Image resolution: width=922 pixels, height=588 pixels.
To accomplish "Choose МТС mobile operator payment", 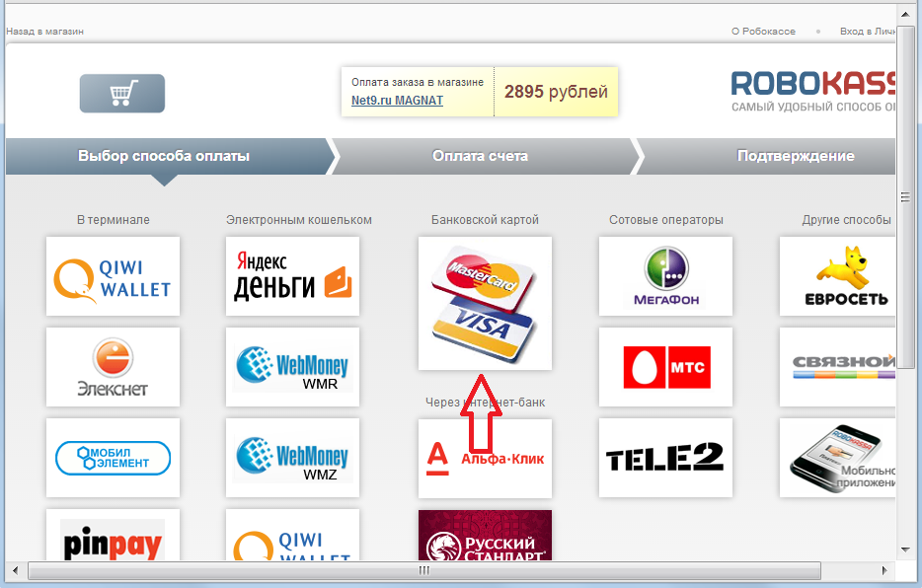I will 665,367.
